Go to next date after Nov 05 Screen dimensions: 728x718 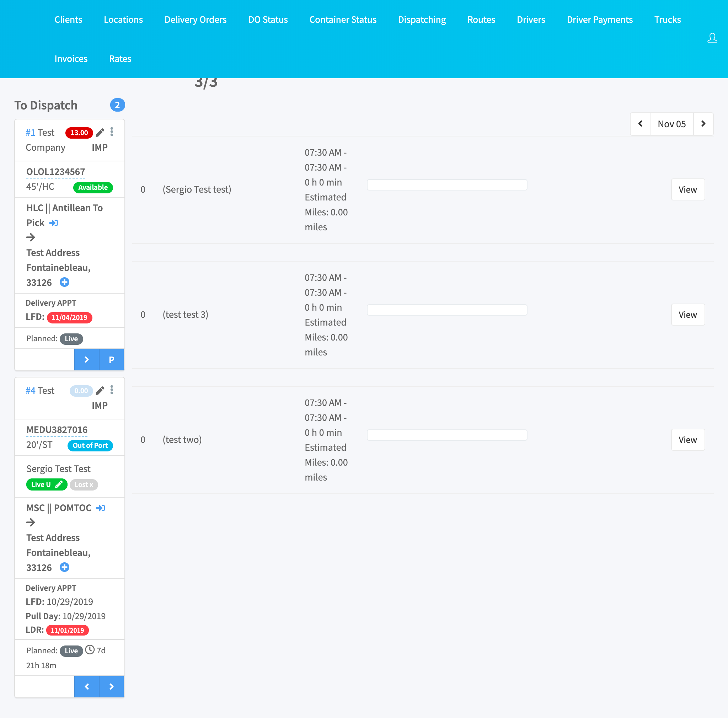[x=703, y=124]
